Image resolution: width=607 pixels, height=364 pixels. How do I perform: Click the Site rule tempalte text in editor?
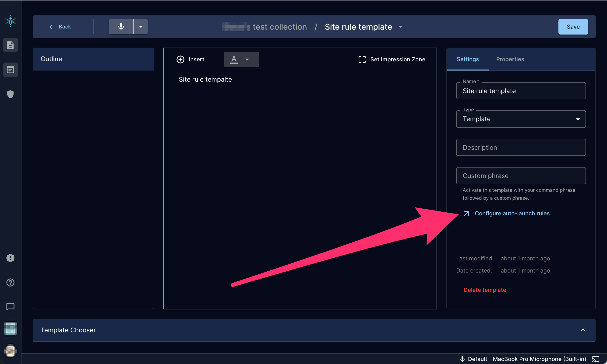205,80
